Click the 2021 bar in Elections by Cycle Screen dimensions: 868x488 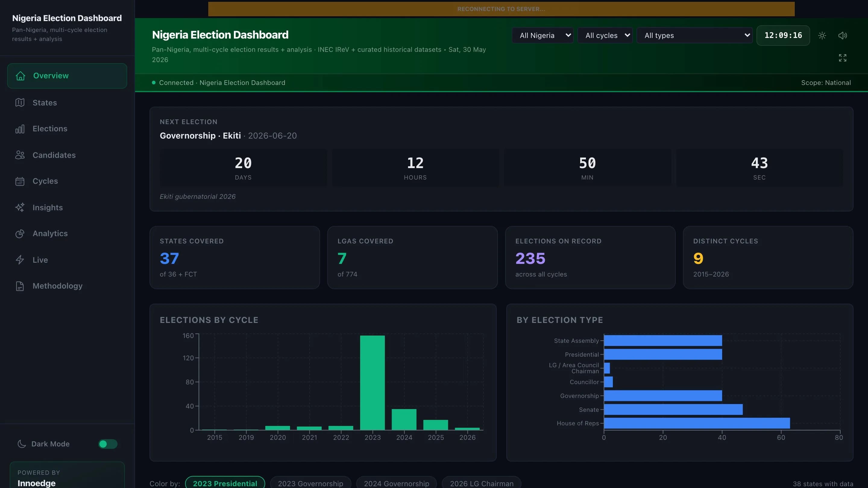[x=309, y=428]
